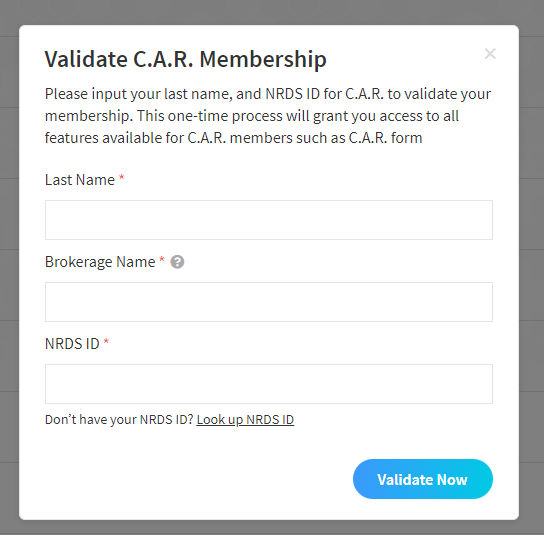Select the Brokerage Name text box

point(269,302)
